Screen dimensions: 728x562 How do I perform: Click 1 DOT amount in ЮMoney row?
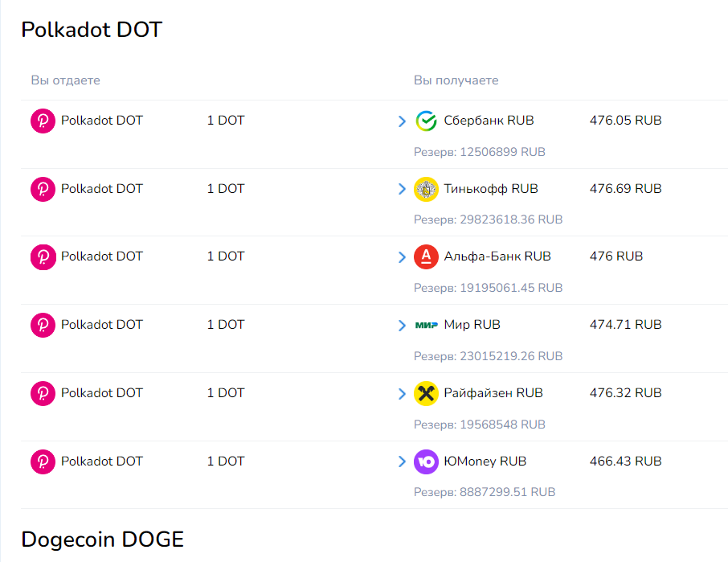click(x=226, y=461)
